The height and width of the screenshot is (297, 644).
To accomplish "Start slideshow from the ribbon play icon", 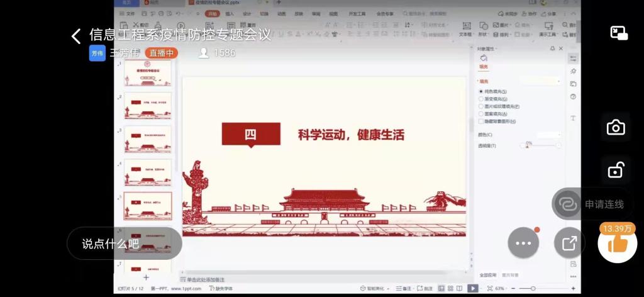I will coord(180,26).
